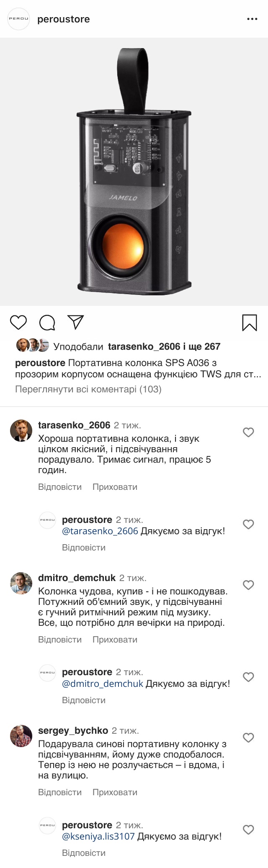Open comments with the speech bubble icon
The image size is (268, 868).
(47, 323)
